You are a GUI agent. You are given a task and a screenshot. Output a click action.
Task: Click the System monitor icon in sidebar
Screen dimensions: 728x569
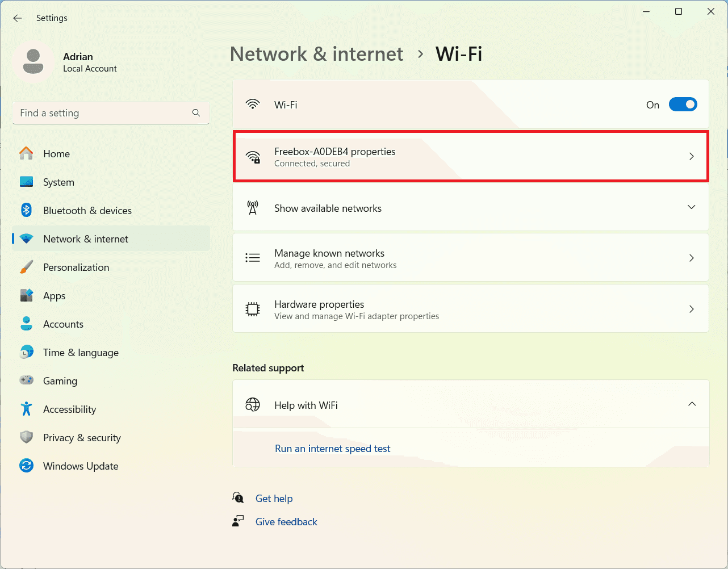26,182
